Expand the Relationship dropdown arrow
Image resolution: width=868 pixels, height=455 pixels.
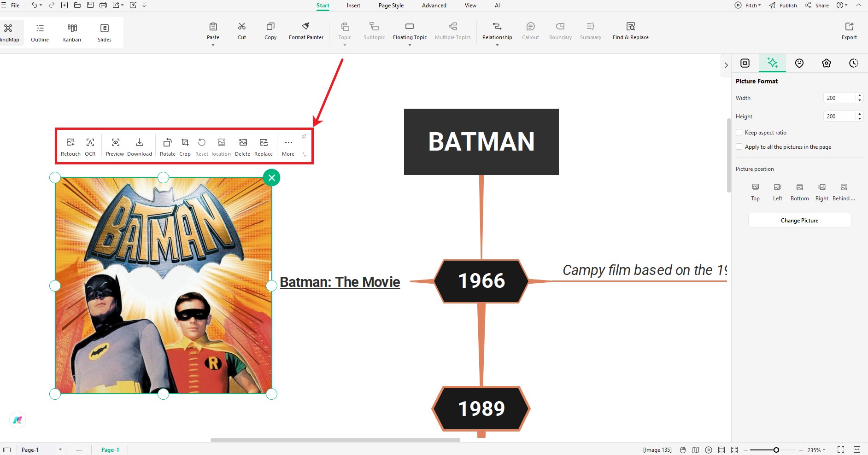(x=497, y=45)
